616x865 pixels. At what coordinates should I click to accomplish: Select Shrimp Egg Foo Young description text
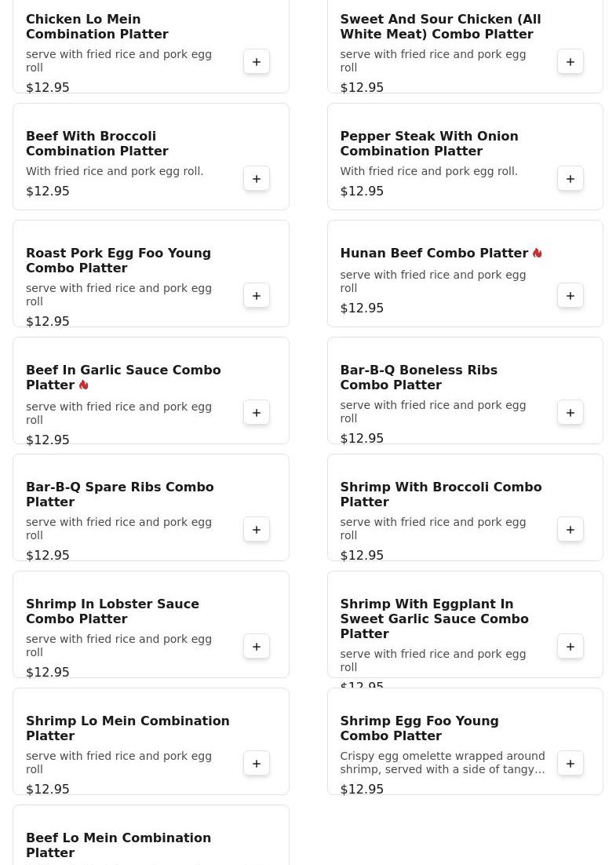pyautogui.click(x=442, y=763)
